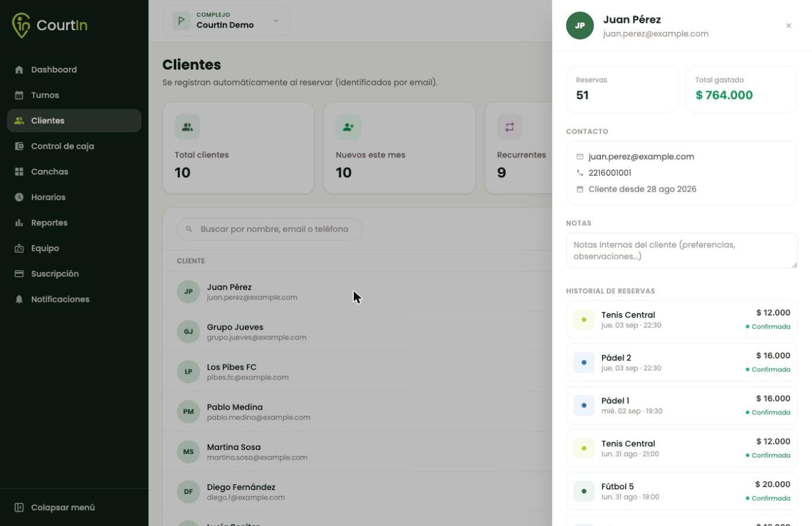
Task: Select the Juan Pérez client row
Action: (357, 291)
